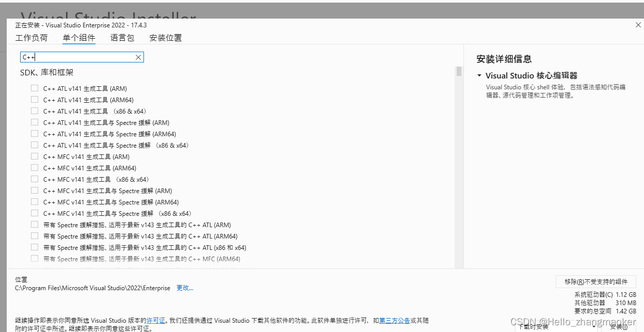Collapse the Visual Studio 核心编辑器 entry
This screenshot has height=332, width=644.
[479, 75]
